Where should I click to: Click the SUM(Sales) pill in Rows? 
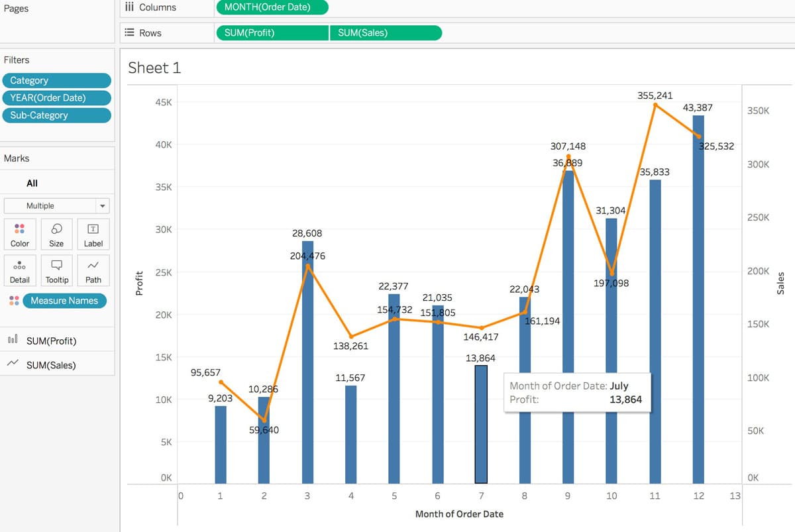[x=386, y=33]
